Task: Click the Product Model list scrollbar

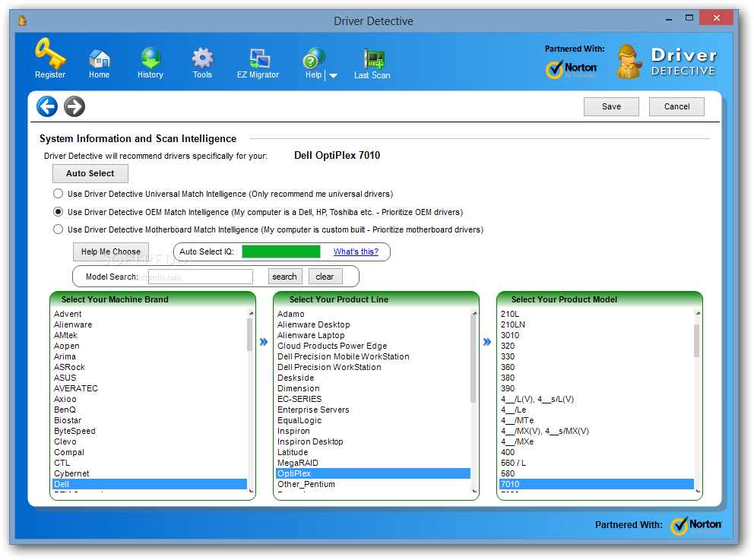Action: [x=697, y=341]
